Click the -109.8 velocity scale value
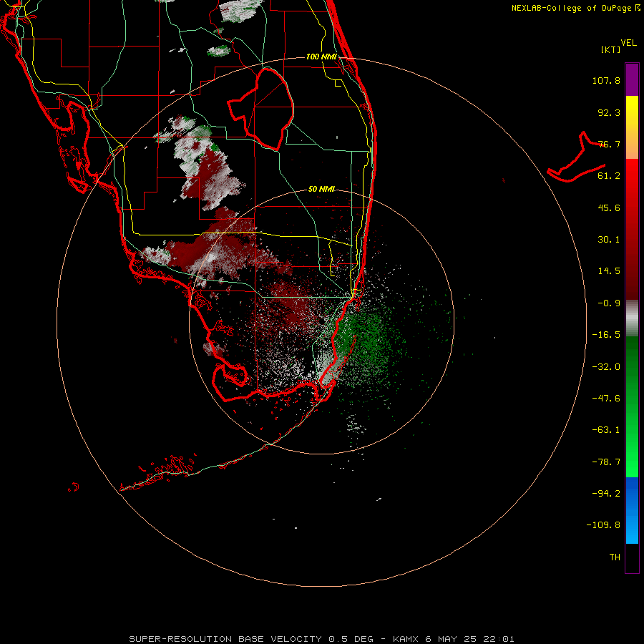The image size is (644, 644). [x=603, y=525]
